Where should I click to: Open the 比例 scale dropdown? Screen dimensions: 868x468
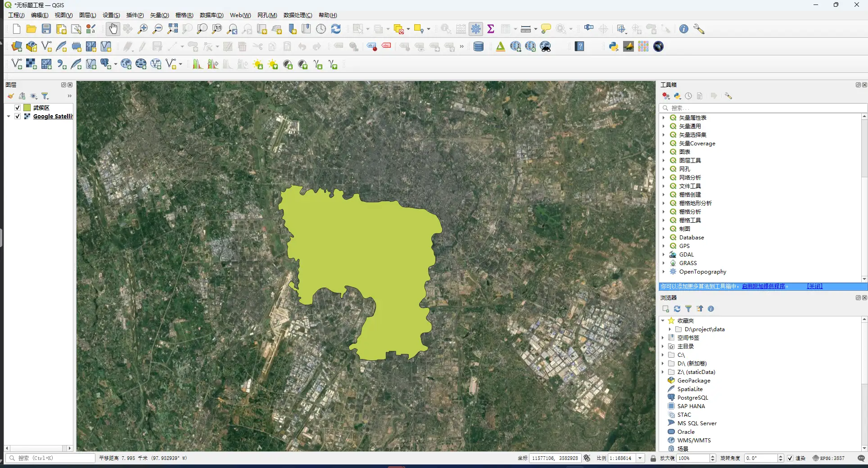click(640, 458)
